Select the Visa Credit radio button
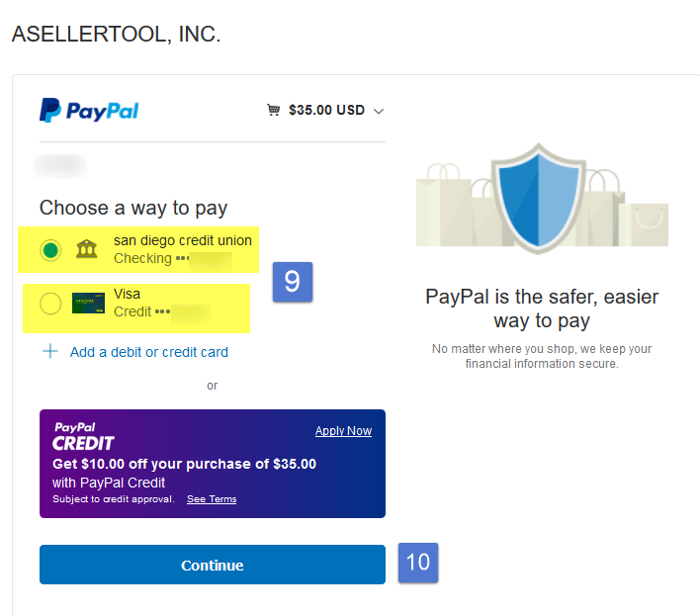Viewport: 700px width, 616px height. 50,304
